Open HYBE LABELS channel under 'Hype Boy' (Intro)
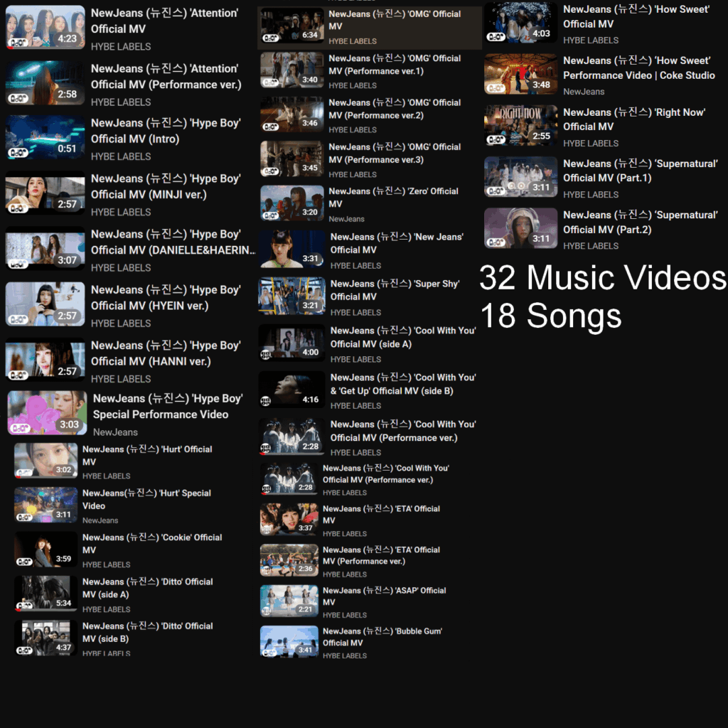Image resolution: width=728 pixels, height=728 pixels. [x=121, y=156]
